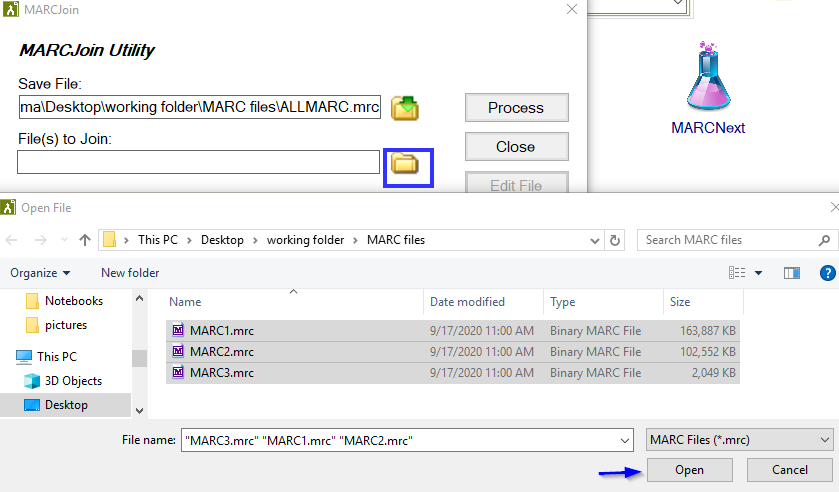Go up one folder level arrow

[85, 240]
